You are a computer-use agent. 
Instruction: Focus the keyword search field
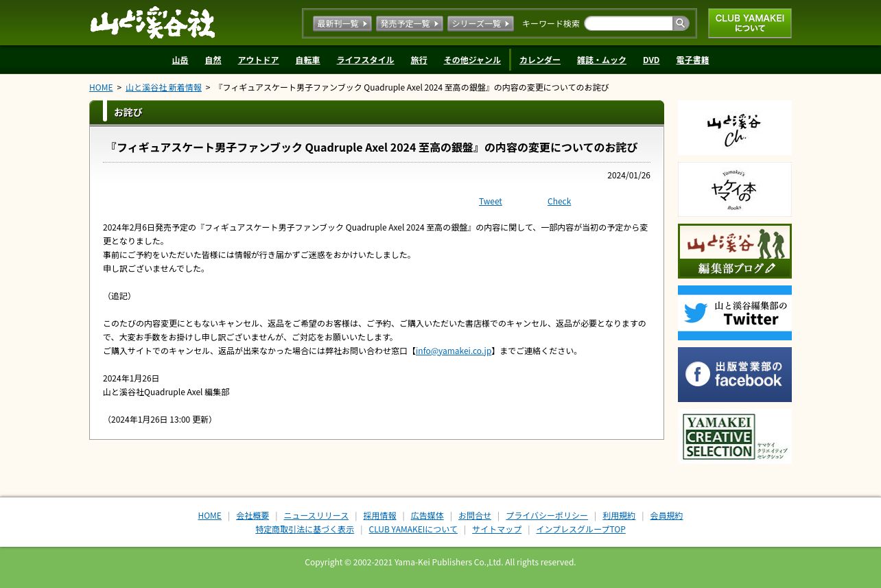629,23
